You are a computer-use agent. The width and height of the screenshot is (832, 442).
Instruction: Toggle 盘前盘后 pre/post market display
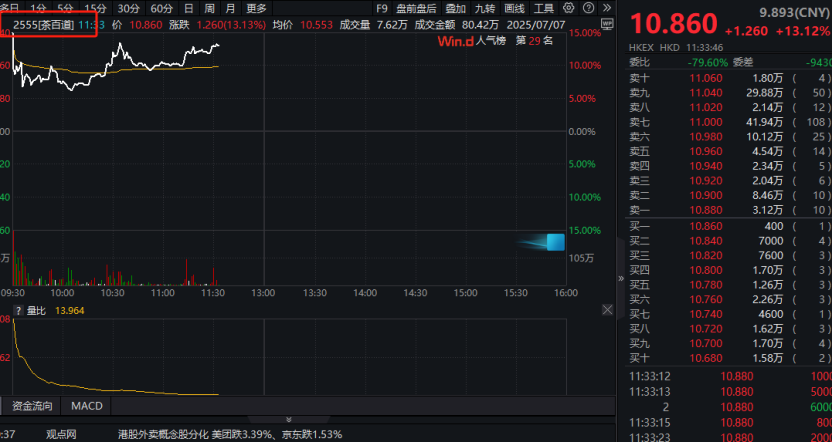[x=416, y=9]
